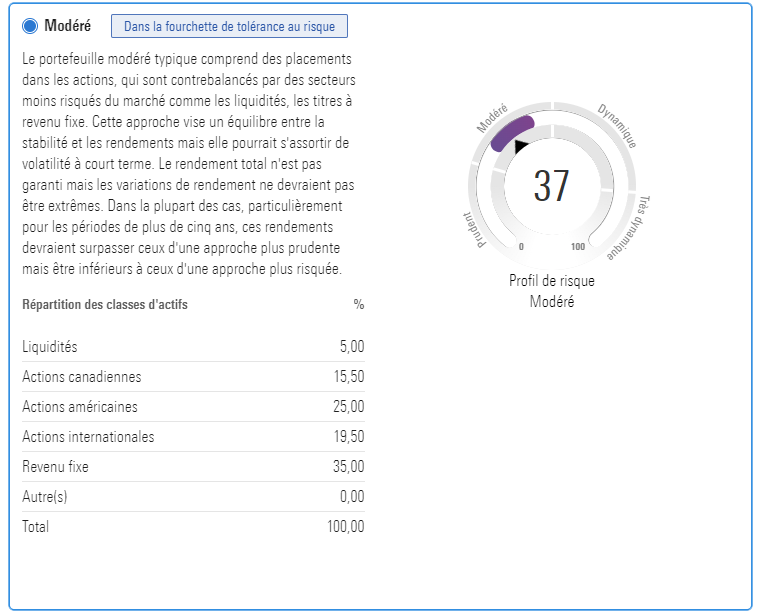Click the 'Profil de risque Modéré' caption
This screenshot has height=613, width=760.
coord(551,291)
